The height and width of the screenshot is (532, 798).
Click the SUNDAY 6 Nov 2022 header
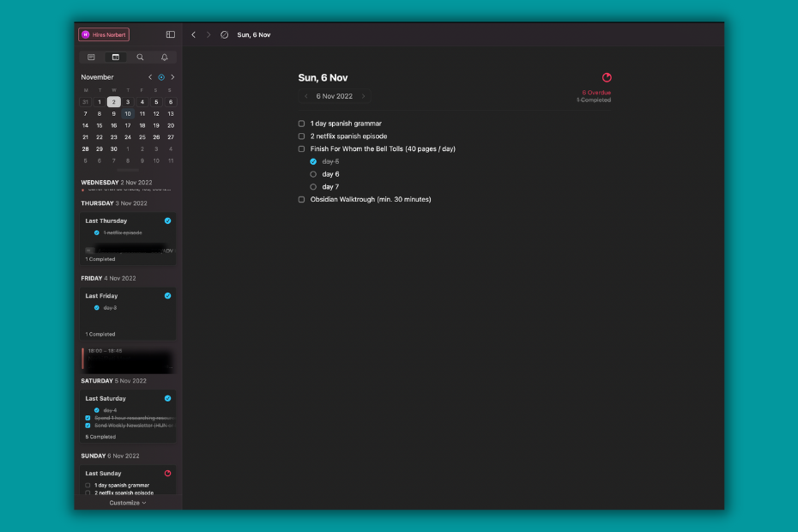[x=110, y=456]
